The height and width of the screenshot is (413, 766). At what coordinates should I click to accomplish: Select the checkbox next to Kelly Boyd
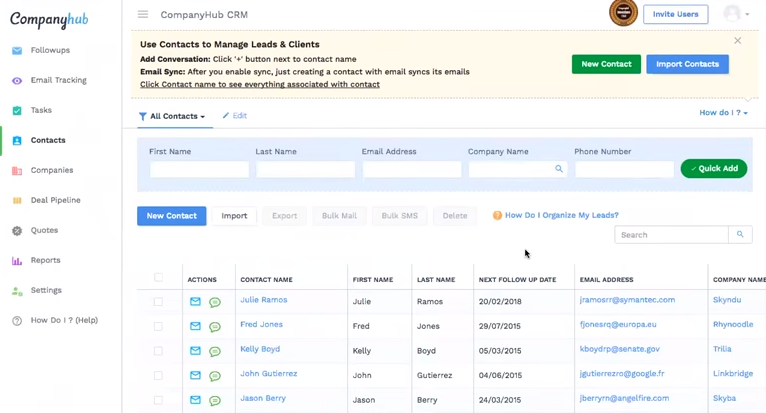(x=158, y=351)
